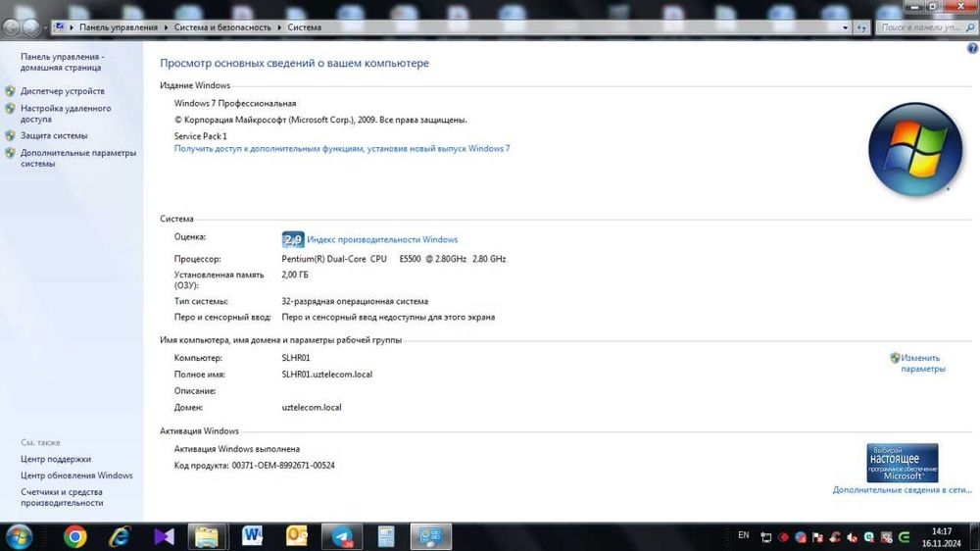Expand the arrow after Система и безопасность
This screenshot has height=551, width=980.
coord(279,27)
